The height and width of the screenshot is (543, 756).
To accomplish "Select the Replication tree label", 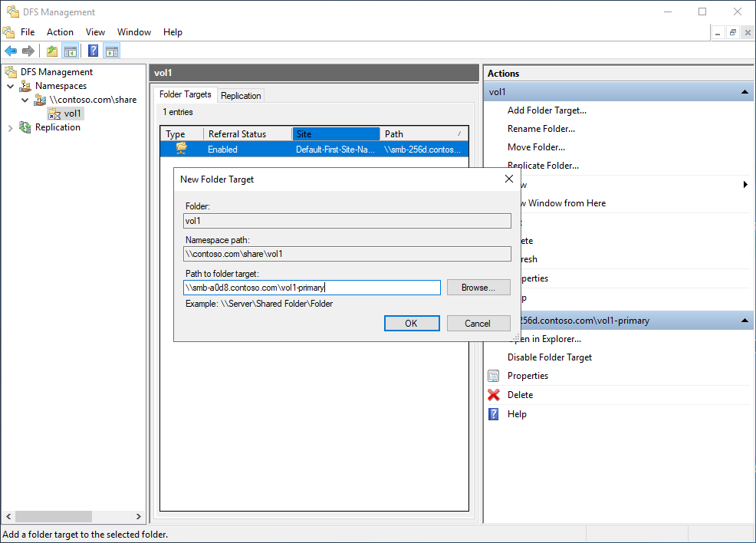I will pos(58,127).
